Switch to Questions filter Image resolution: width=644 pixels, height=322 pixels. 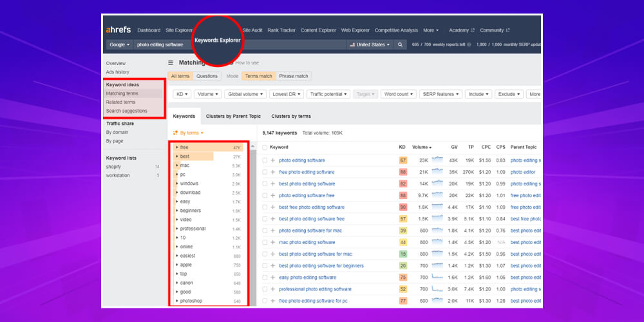[x=207, y=76]
